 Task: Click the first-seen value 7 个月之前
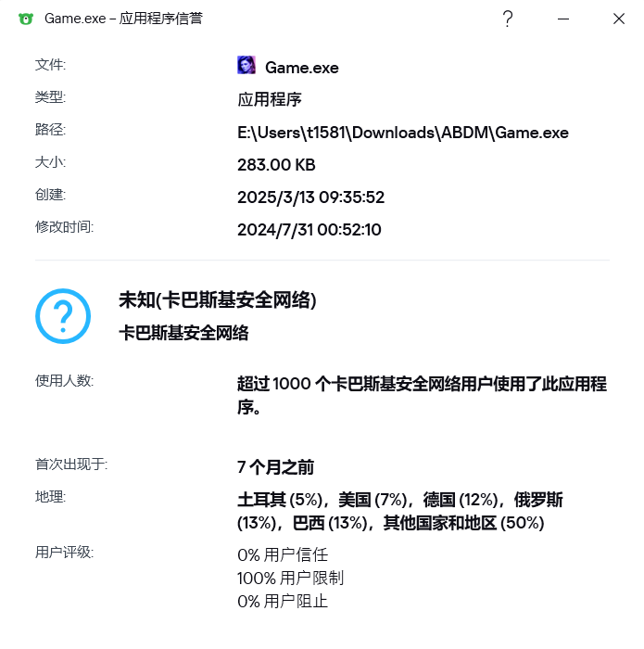pos(275,467)
